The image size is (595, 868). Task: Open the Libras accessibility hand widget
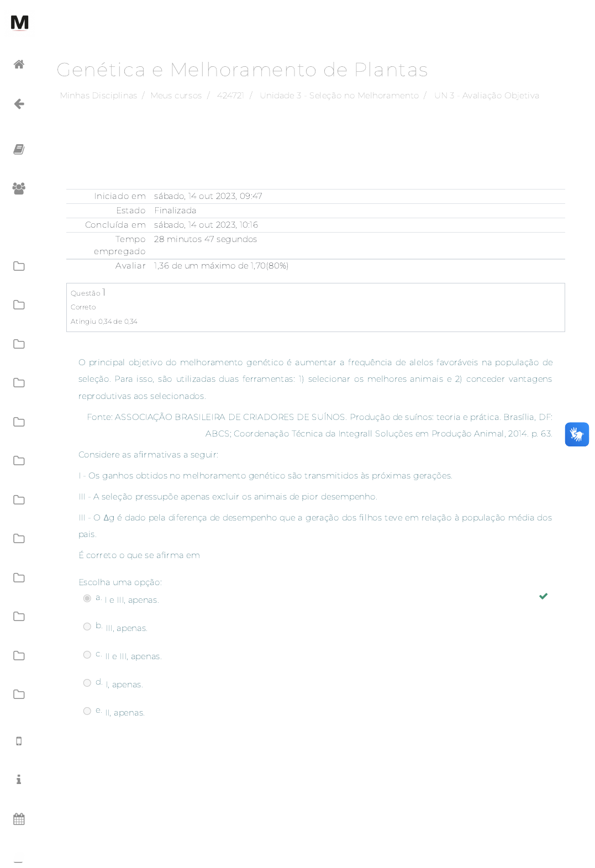(576, 434)
